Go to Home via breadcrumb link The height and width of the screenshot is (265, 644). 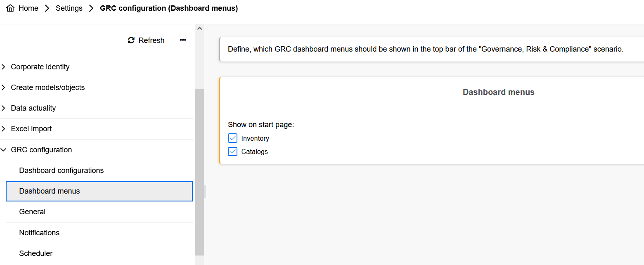[28, 8]
